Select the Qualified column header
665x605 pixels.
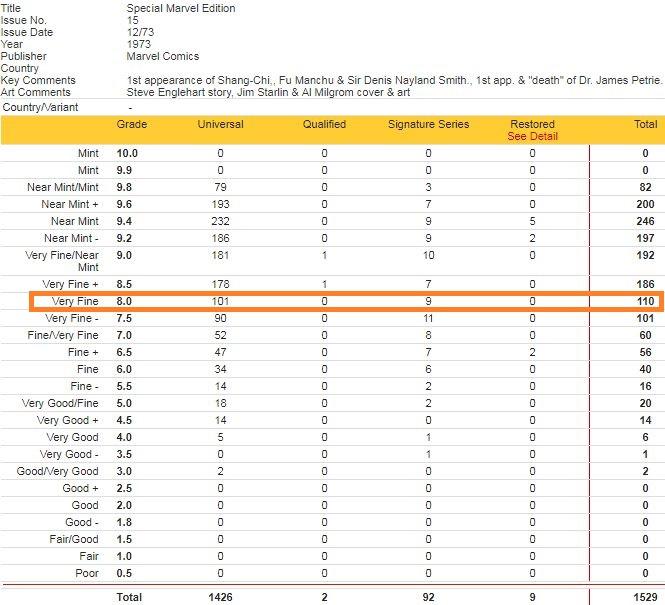(324, 124)
